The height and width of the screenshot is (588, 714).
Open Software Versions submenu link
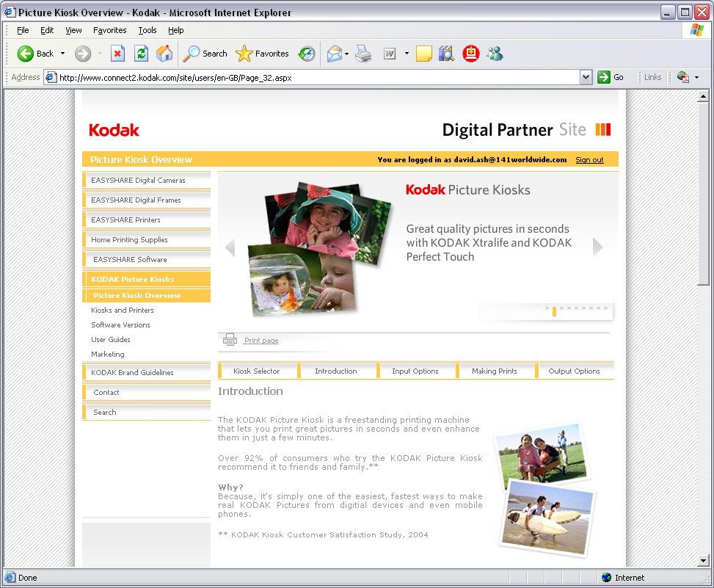point(120,324)
